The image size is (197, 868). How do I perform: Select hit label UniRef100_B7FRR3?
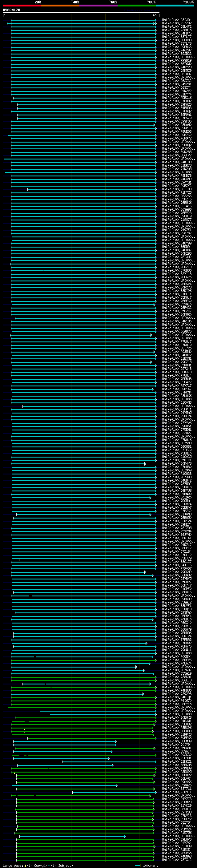176,640
